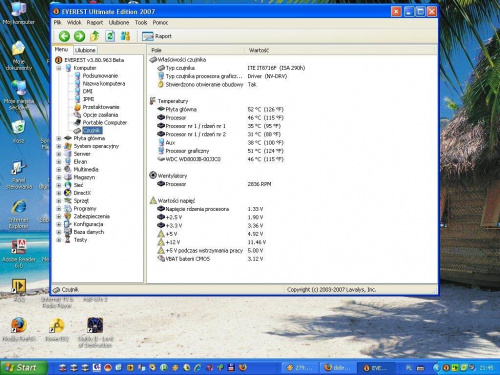The width and height of the screenshot is (500, 375).
Task: Open the Pomoc menu
Action: pyautogui.click(x=160, y=22)
